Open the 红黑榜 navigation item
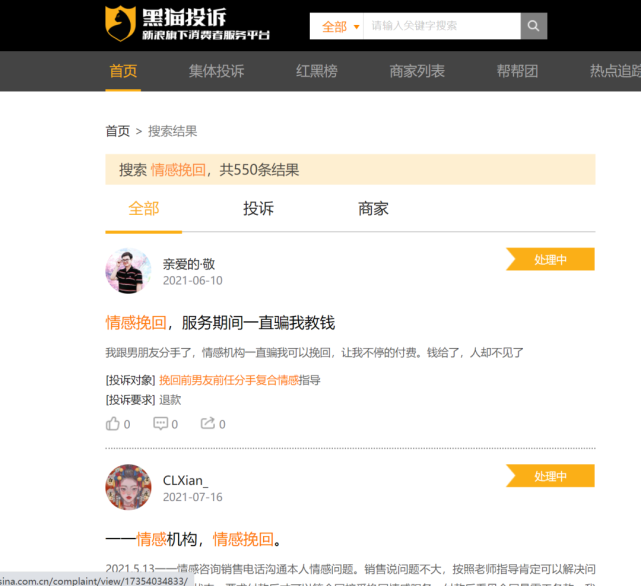 (316, 71)
